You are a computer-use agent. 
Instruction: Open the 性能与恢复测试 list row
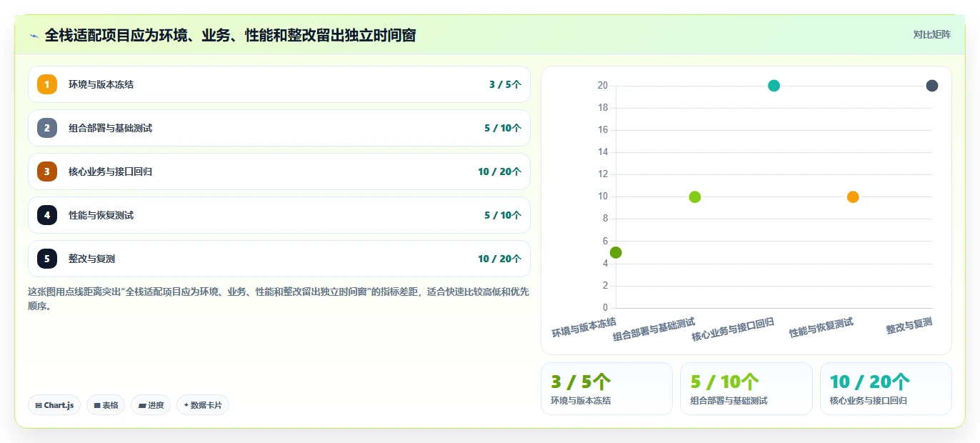279,215
